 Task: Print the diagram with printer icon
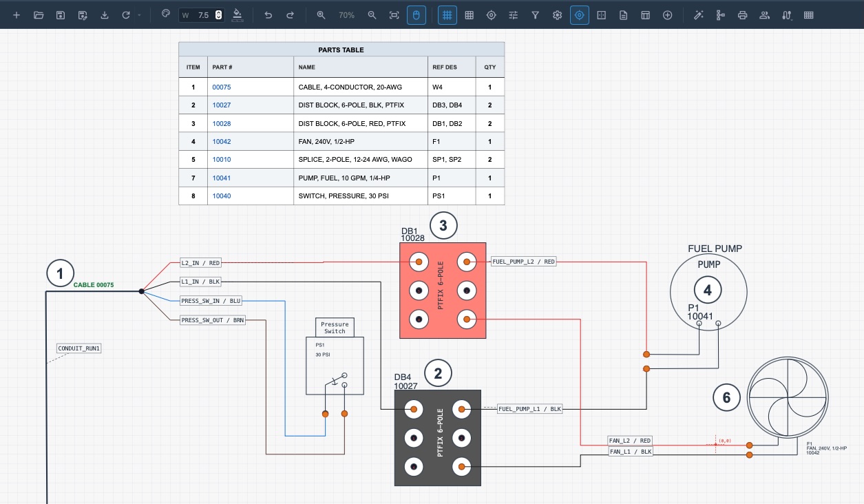743,15
